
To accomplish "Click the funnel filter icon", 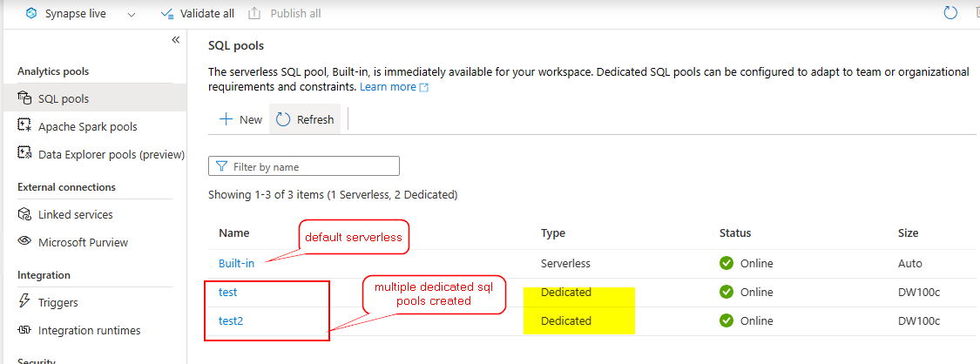I will 220,166.
